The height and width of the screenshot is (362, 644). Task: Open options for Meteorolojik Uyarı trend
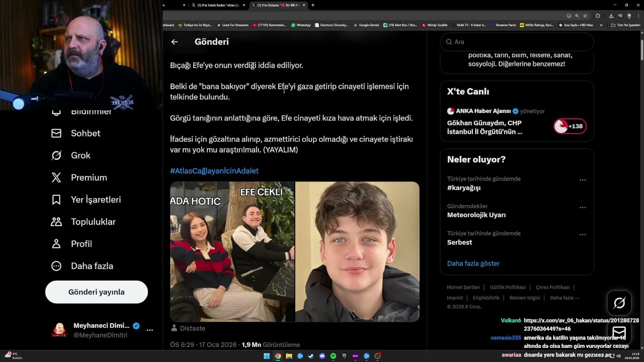pyautogui.click(x=583, y=207)
